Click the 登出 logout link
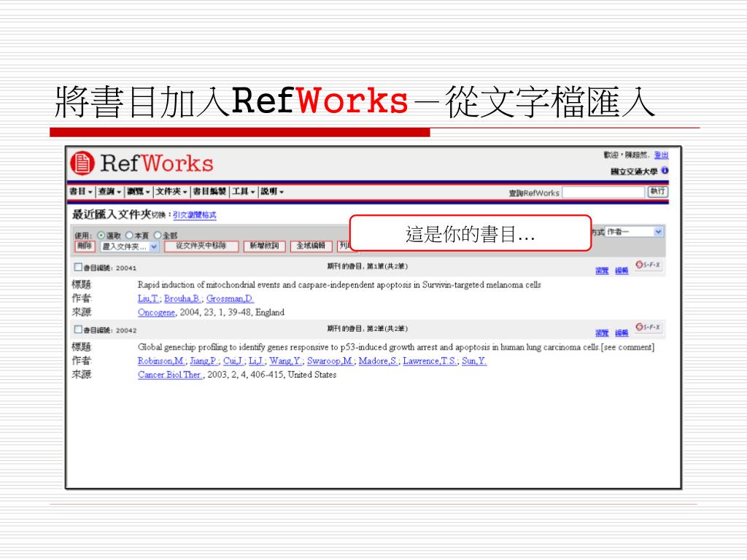The width and height of the screenshot is (747, 560). 661,155
